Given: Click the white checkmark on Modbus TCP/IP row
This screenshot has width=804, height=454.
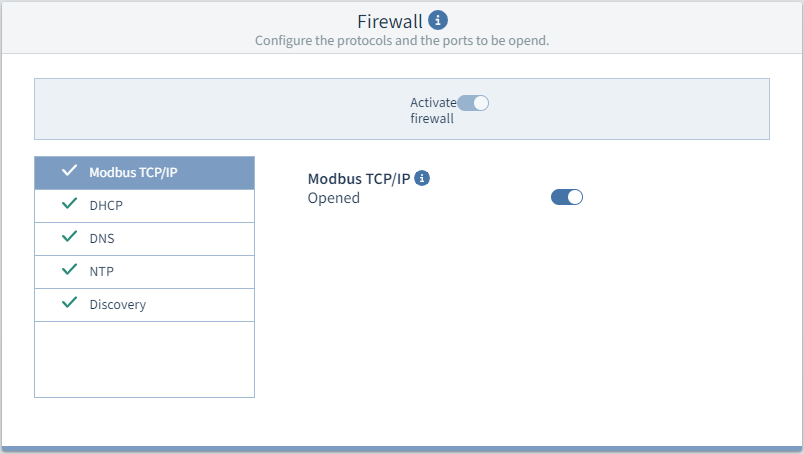Looking at the screenshot, I should 69,171.
